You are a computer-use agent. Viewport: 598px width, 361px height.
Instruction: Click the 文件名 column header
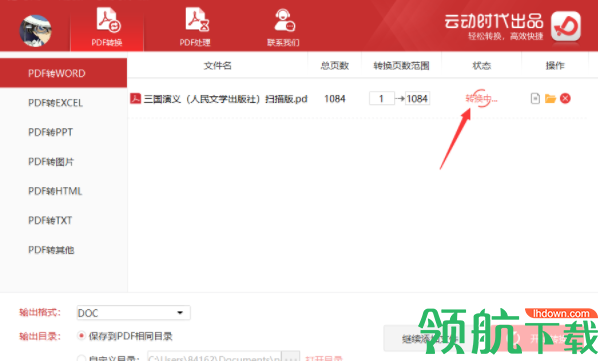click(x=217, y=66)
